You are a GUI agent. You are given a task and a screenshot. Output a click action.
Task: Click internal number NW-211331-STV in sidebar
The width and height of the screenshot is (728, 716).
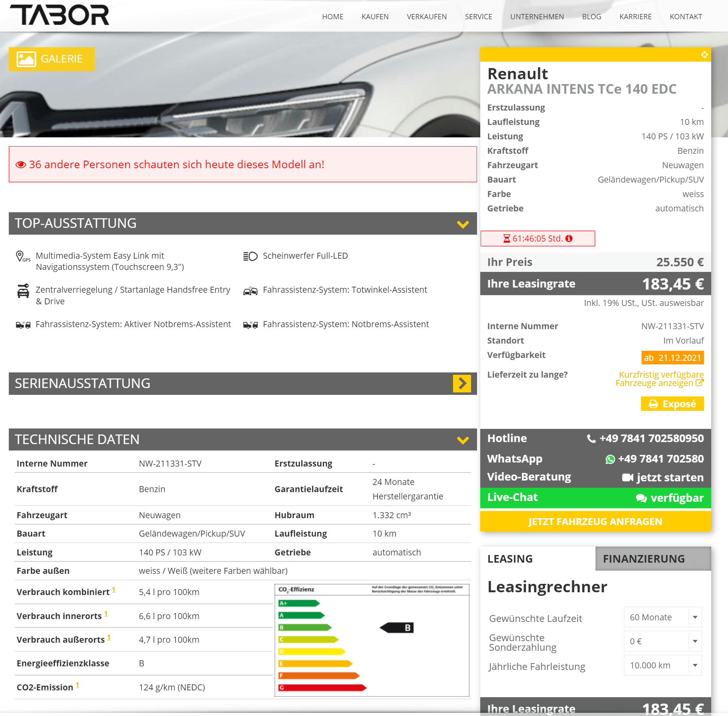(672, 326)
